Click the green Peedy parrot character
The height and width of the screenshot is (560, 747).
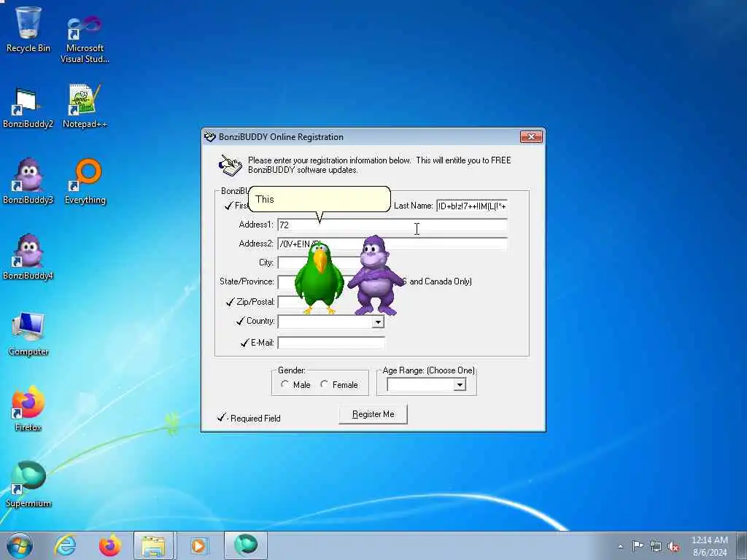point(319,279)
